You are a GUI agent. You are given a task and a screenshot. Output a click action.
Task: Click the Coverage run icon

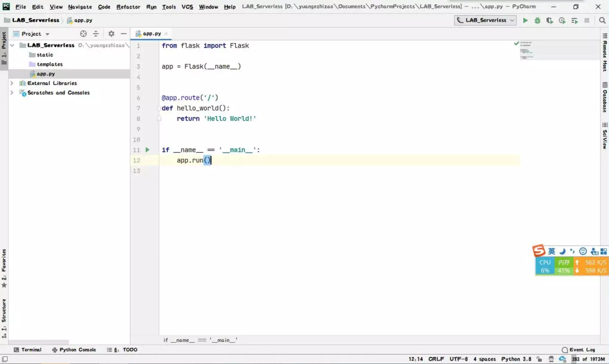point(549,20)
